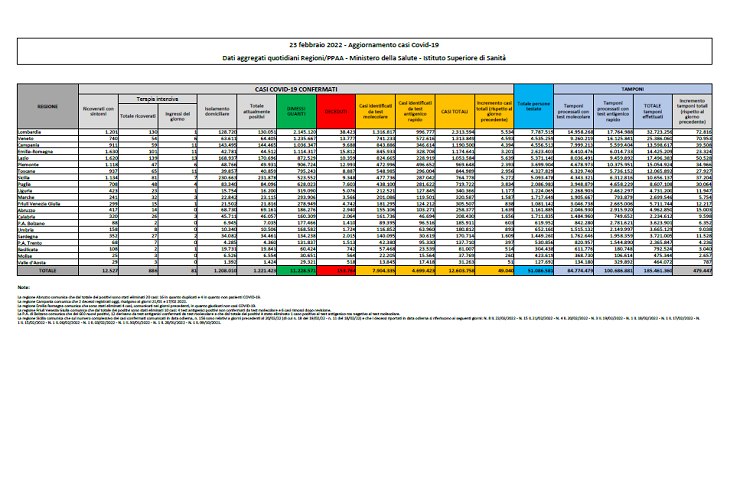The width and height of the screenshot is (740, 480).
Task: Click the report title dated 23 febbraio 2022
Action: tap(370, 46)
